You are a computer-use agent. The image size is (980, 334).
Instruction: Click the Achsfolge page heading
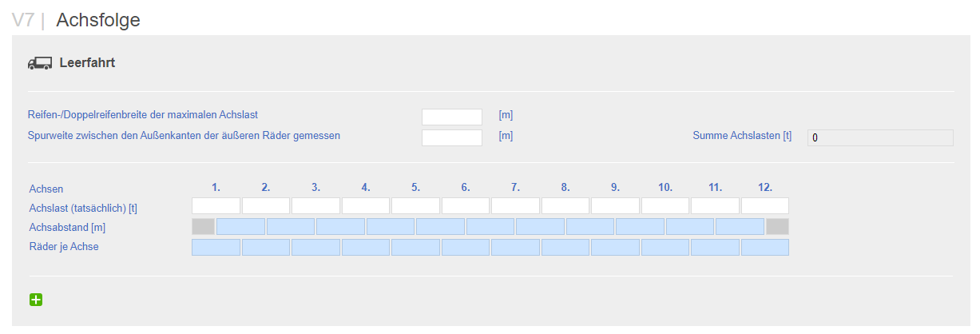click(x=98, y=20)
